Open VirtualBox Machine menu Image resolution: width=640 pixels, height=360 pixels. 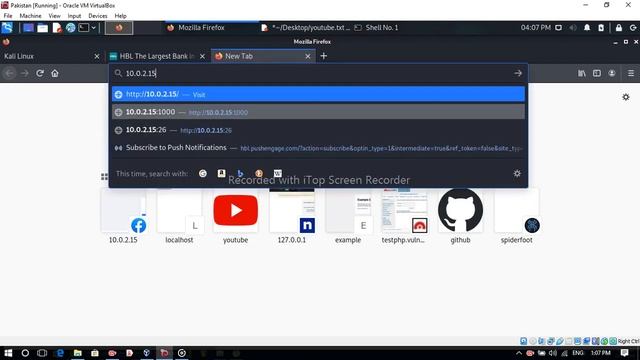coord(31,16)
